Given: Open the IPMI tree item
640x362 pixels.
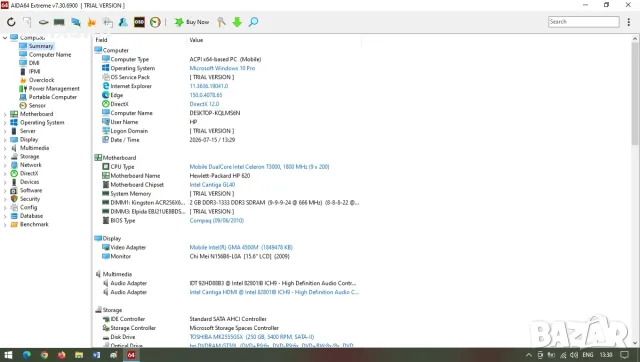Looking at the screenshot, I should pyautogui.click(x=34, y=71).
